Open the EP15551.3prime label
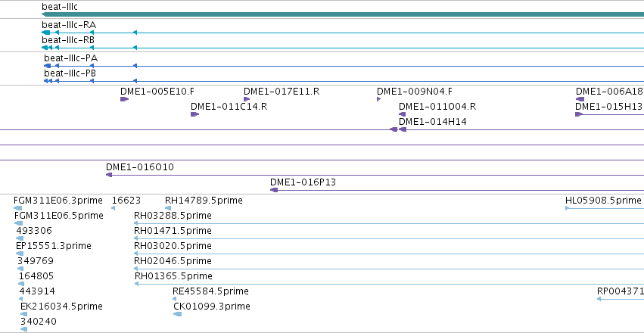Viewport: 644px width, 333px height. click(54, 247)
